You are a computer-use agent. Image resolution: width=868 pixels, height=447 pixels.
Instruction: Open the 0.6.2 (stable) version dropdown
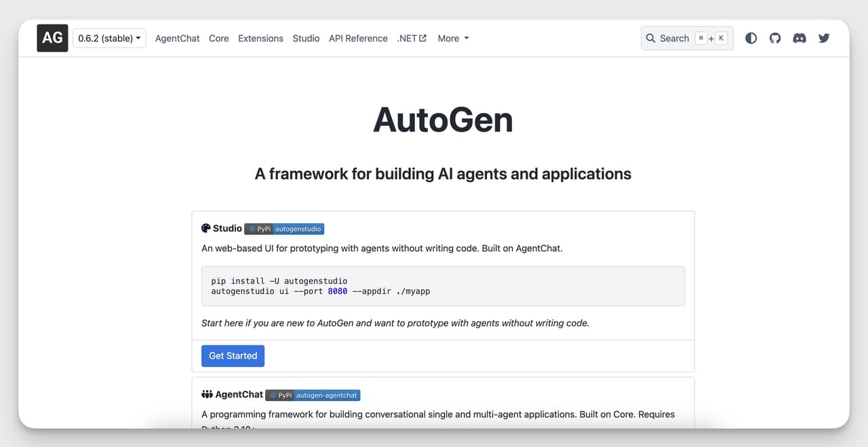109,38
